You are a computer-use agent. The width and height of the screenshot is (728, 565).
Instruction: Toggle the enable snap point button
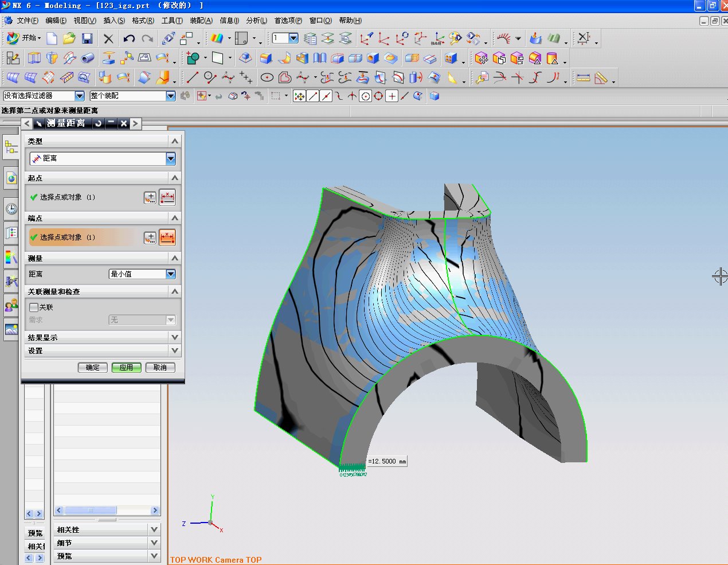point(299,96)
